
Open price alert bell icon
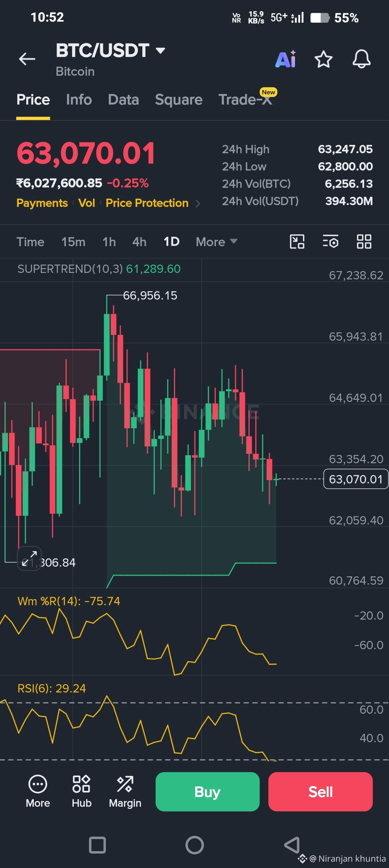click(362, 59)
